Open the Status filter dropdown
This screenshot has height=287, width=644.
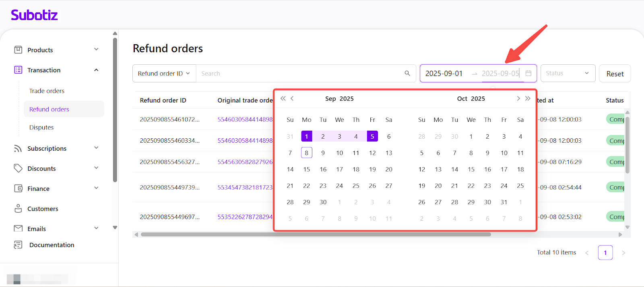[x=568, y=73]
